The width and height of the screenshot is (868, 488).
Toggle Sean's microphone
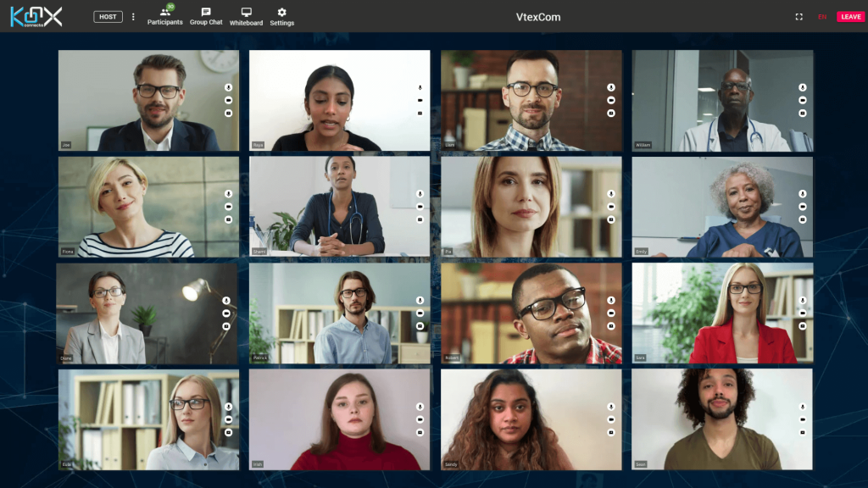click(x=802, y=407)
